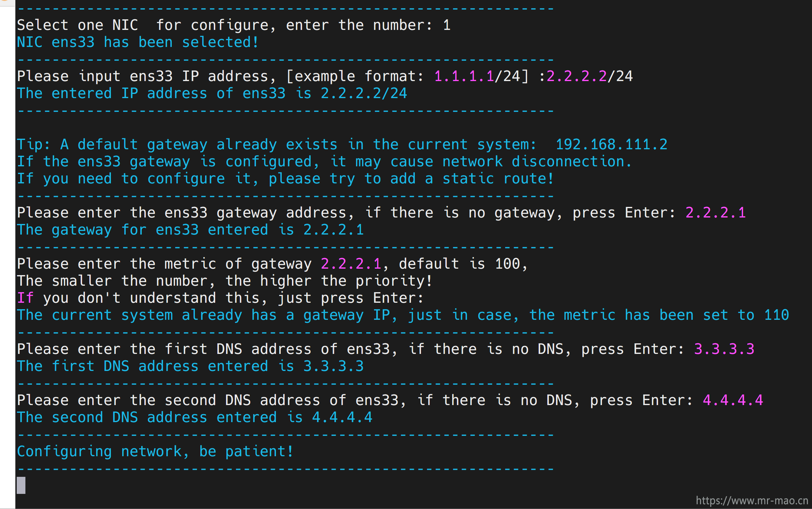Image resolution: width=812 pixels, height=509 pixels.
Task: Click the magenta 2.2.2.1 typed gateway address after 'press Enter:'
Action: click(716, 213)
